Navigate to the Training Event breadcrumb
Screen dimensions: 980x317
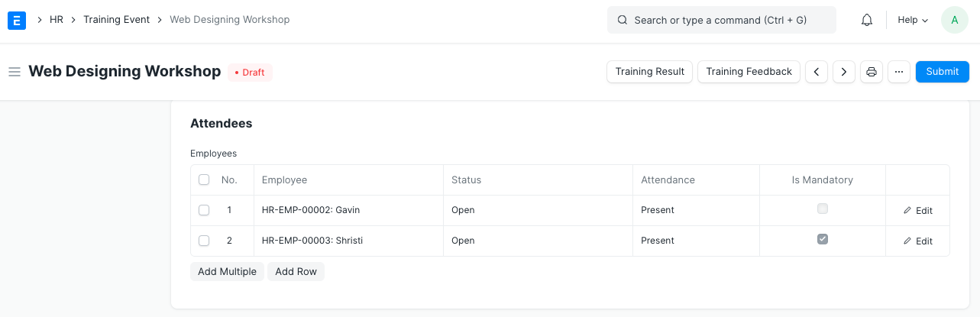[x=116, y=20]
